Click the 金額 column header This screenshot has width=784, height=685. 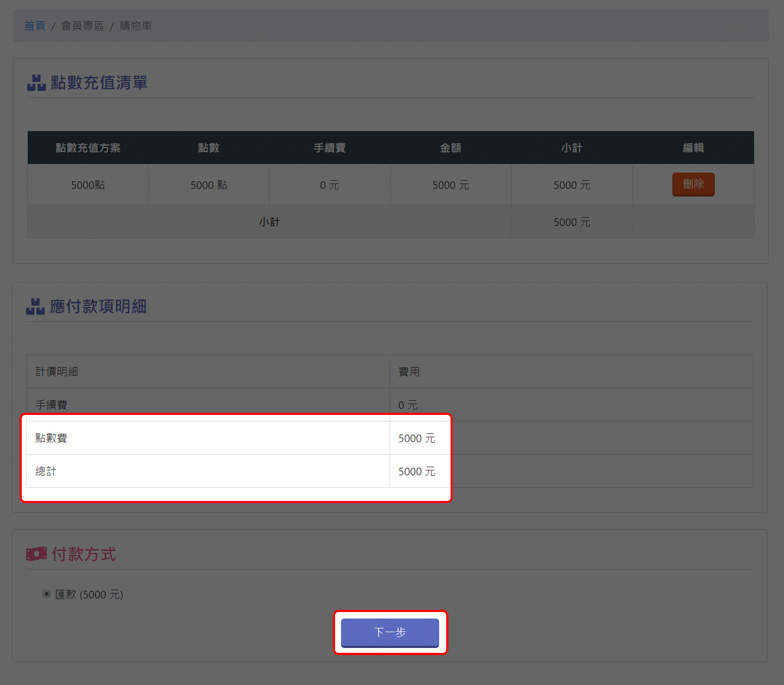[x=451, y=148]
